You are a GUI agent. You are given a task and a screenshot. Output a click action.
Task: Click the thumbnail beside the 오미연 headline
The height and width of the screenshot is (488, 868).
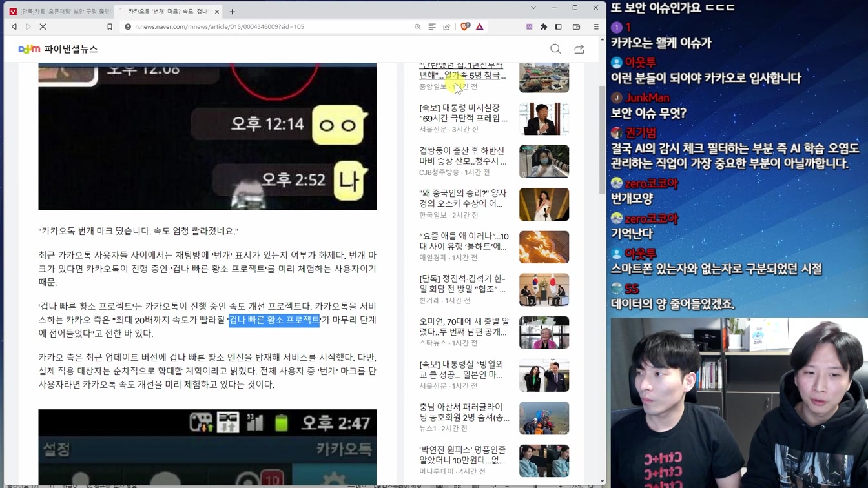point(544,332)
